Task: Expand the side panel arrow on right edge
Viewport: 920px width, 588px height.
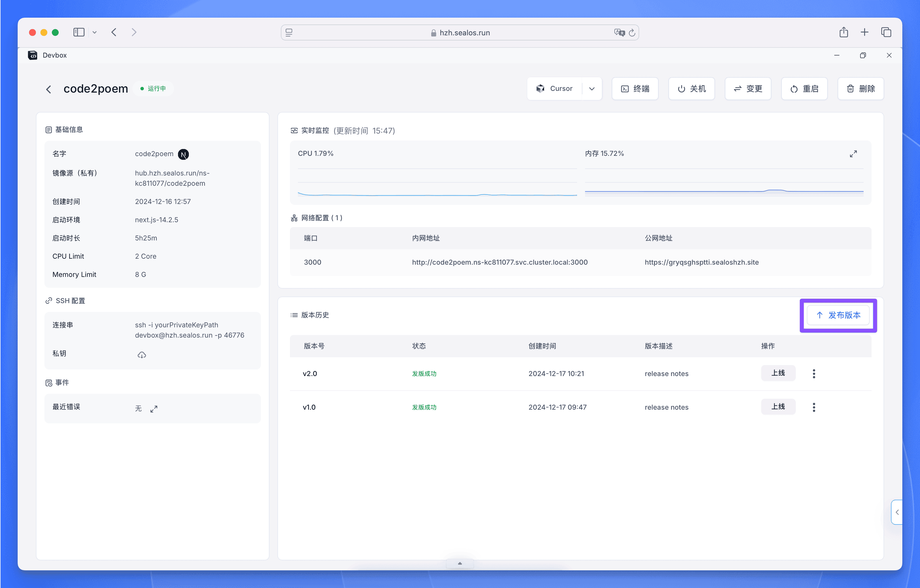Action: pyautogui.click(x=897, y=512)
